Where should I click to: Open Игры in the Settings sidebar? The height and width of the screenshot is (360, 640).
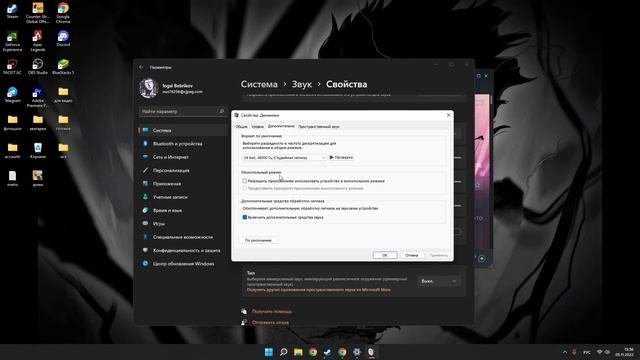point(184,224)
